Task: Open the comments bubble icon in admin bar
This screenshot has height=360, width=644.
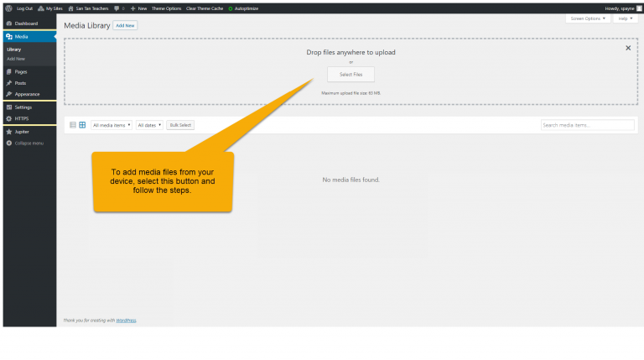Action: (x=117, y=8)
